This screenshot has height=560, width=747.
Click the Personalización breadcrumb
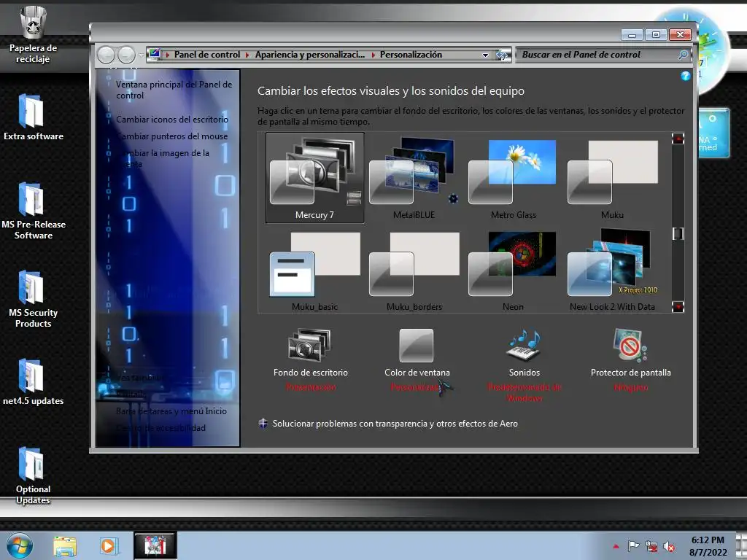click(411, 55)
